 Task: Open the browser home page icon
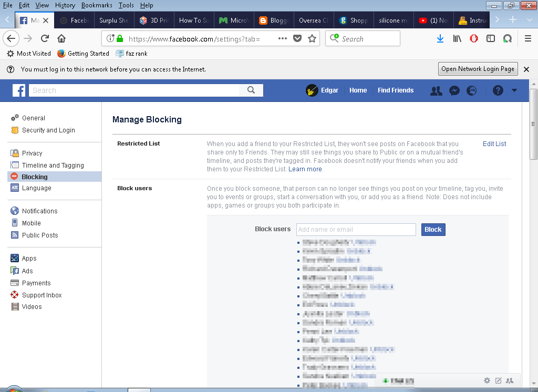pyautogui.click(x=61, y=38)
